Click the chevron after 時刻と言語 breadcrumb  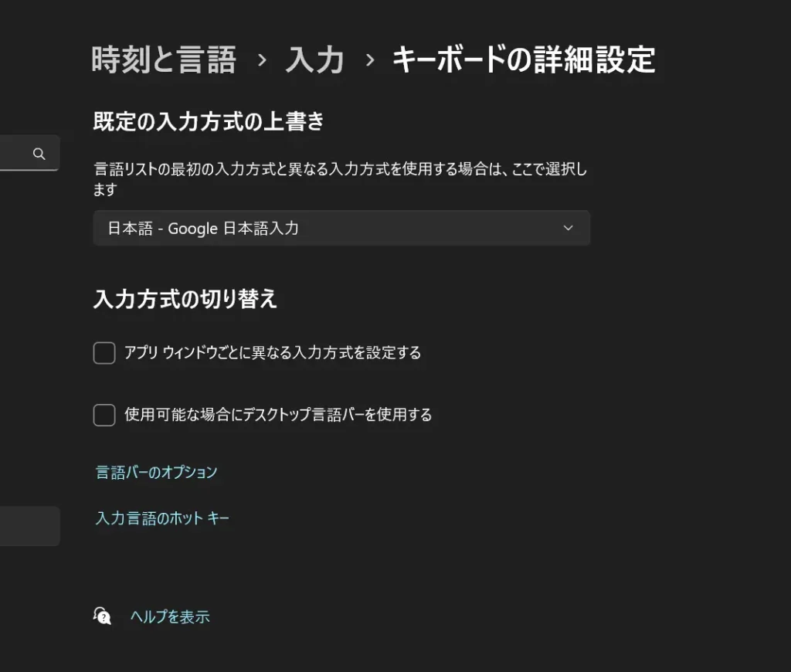(262, 60)
